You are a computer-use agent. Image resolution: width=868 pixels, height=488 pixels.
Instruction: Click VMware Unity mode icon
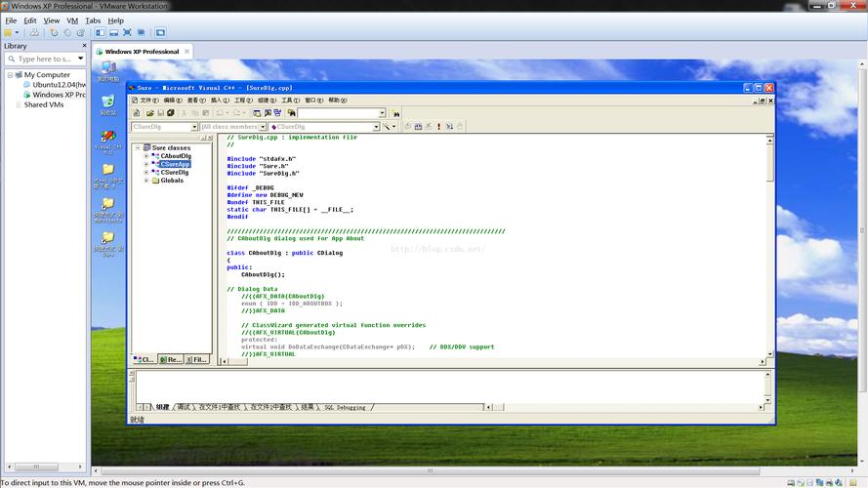142,32
